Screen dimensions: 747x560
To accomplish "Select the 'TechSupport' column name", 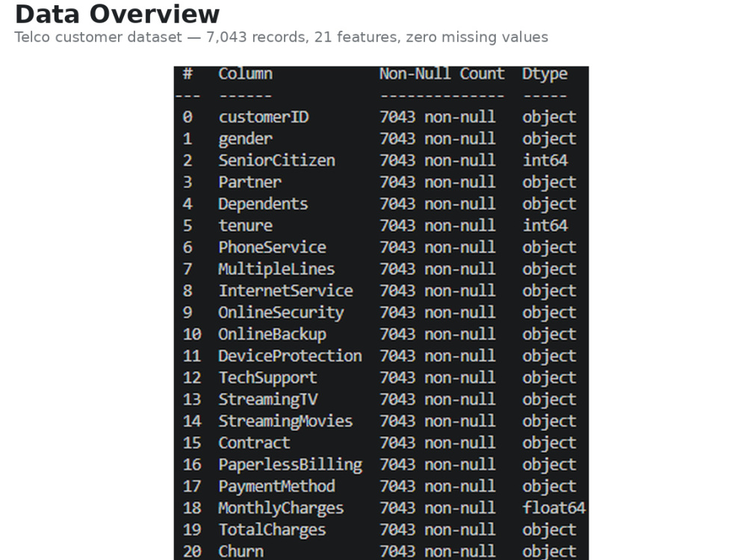I will tap(267, 379).
